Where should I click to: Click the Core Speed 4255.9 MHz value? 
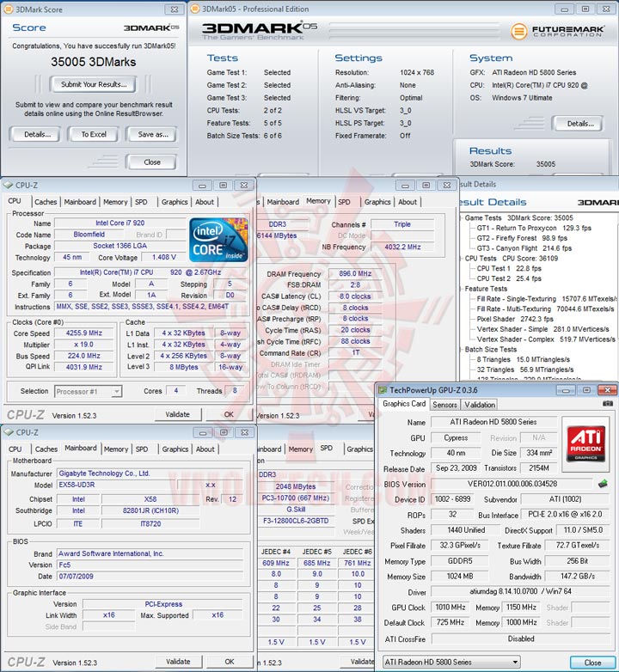[x=84, y=333]
